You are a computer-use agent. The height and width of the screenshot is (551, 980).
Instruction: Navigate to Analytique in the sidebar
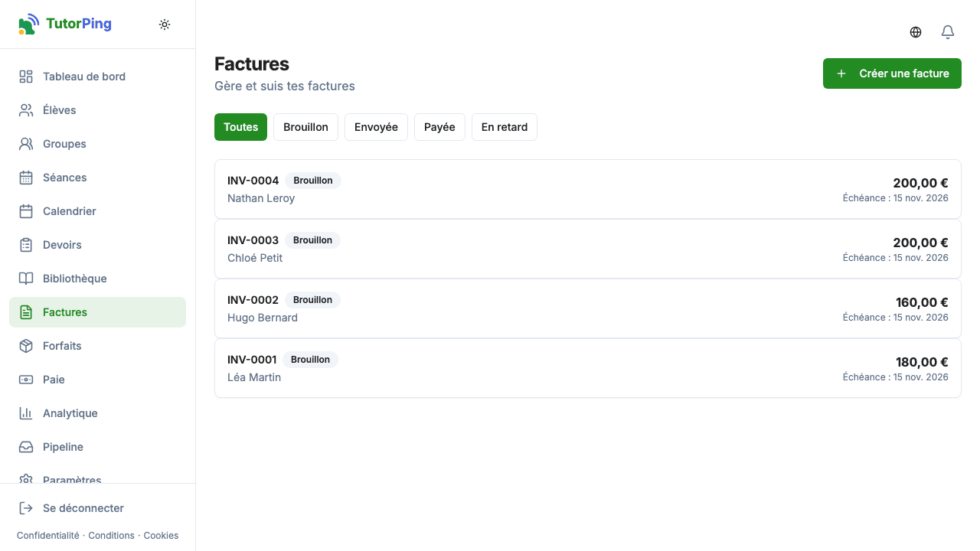(97, 413)
